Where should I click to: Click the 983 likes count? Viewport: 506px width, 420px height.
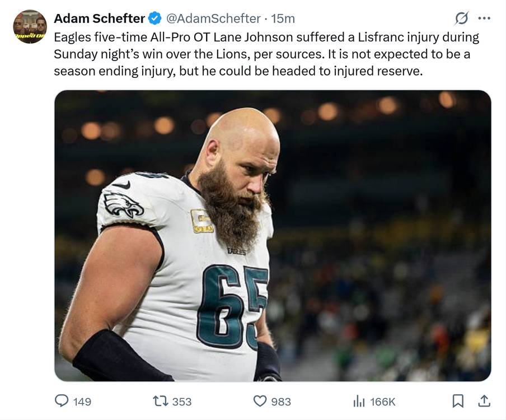(281, 402)
